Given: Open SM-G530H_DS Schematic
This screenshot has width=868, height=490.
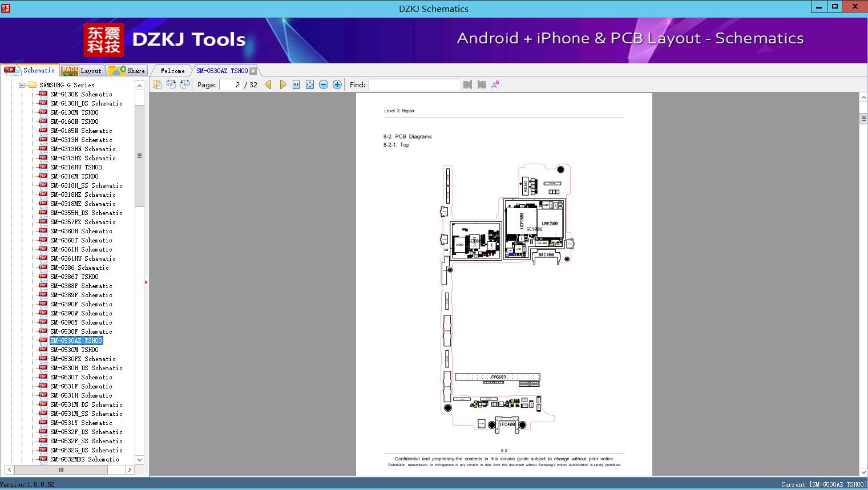Looking at the screenshot, I should [86, 368].
